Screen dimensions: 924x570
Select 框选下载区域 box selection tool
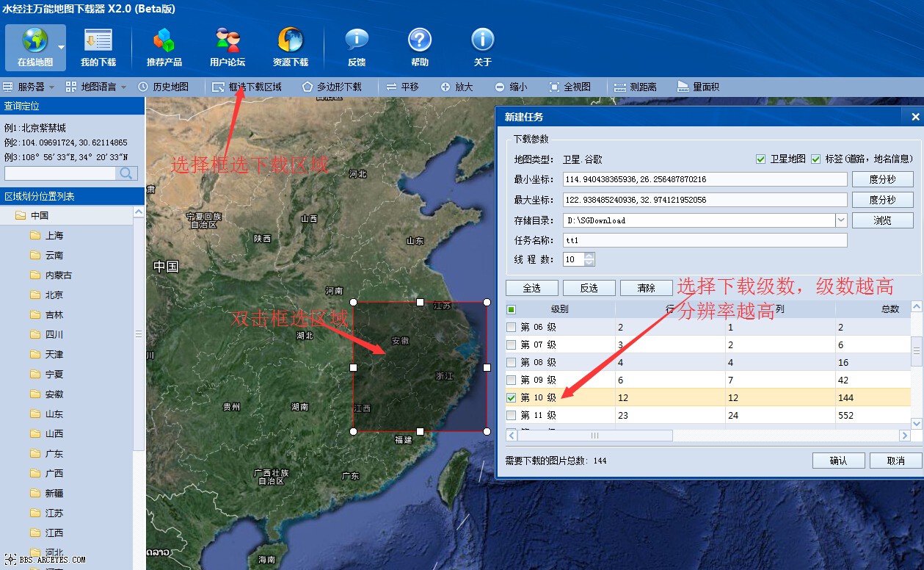click(x=247, y=87)
